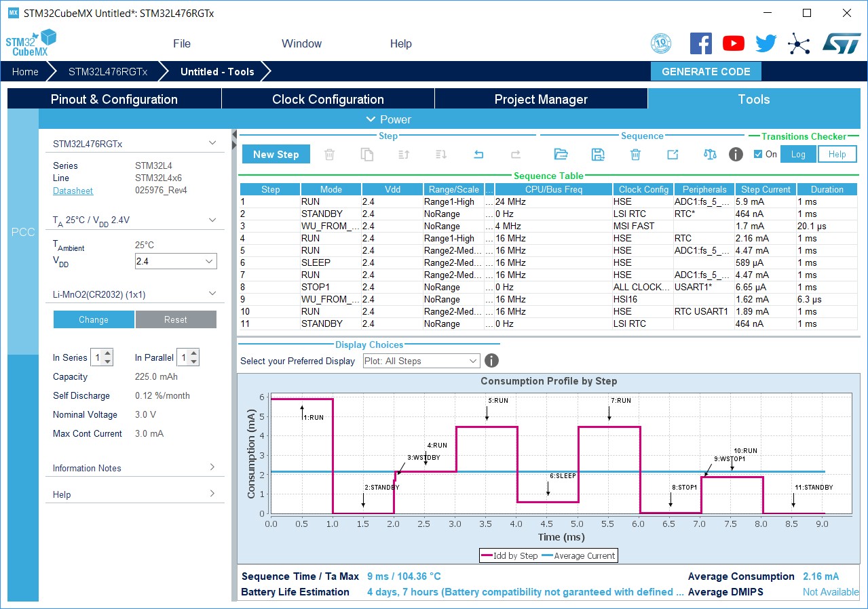This screenshot has height=609, width=868.
Task: Toggle the Transitions Checker On checkbox
Action: pos(758,155)
